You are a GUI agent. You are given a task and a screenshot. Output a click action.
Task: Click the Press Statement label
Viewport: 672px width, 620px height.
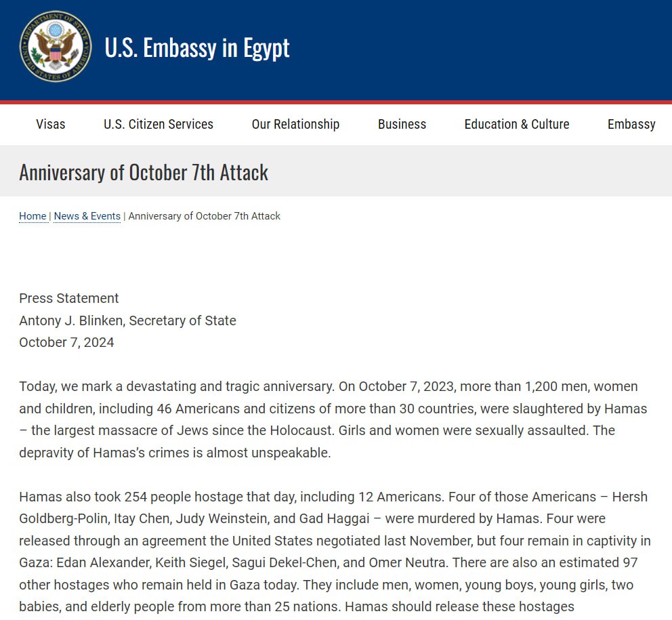pyautogui.click(x=69, y=298)
